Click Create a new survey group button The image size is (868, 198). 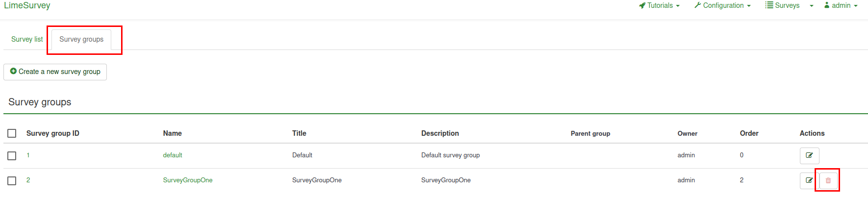(55, 72)
